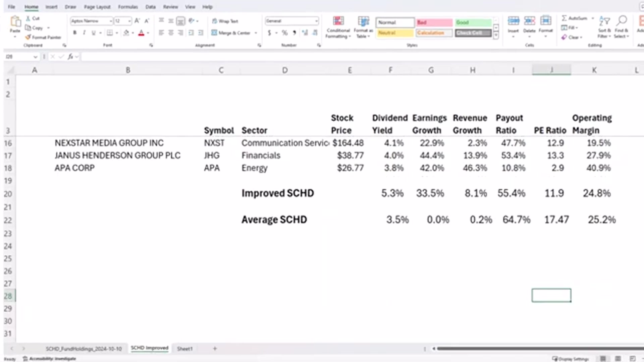This screenshot has width=644, height=362.
Task: Open the font size dropdown
Action: (129, 21)
